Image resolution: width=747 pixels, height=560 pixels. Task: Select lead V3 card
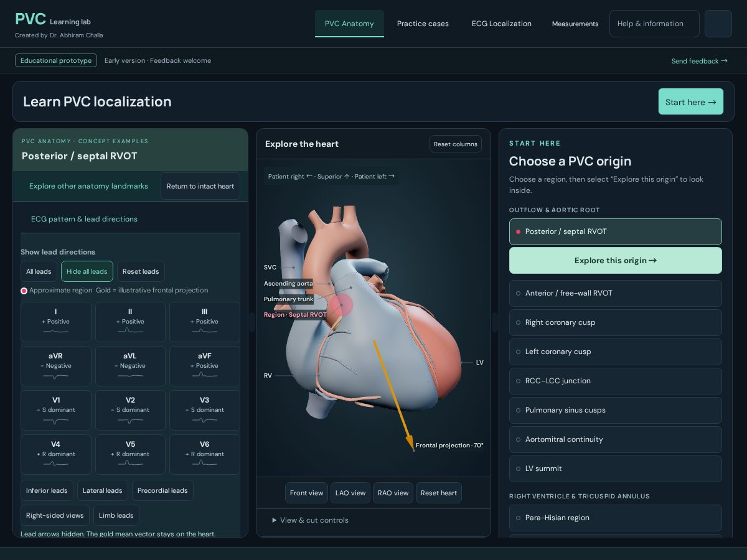205,410
